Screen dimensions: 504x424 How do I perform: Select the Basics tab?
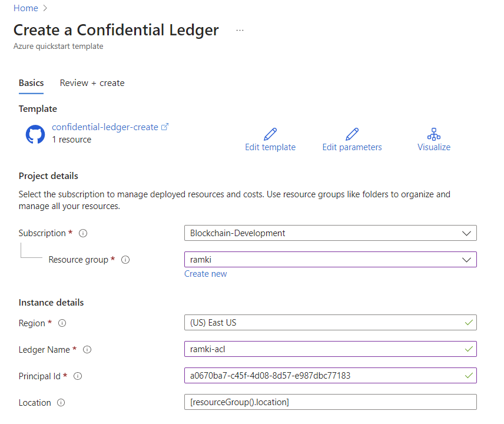31,83
